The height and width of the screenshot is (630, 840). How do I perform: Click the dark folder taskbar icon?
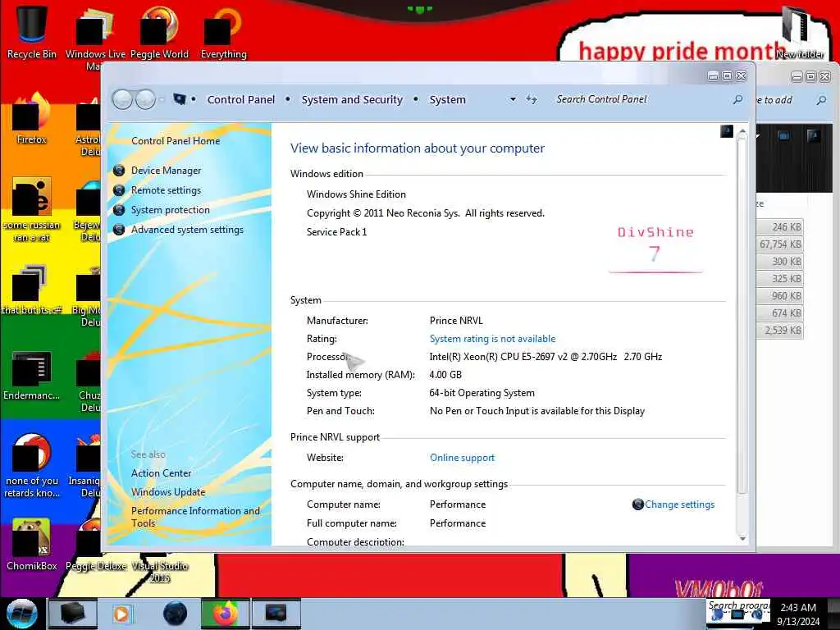tap(72, 614)
